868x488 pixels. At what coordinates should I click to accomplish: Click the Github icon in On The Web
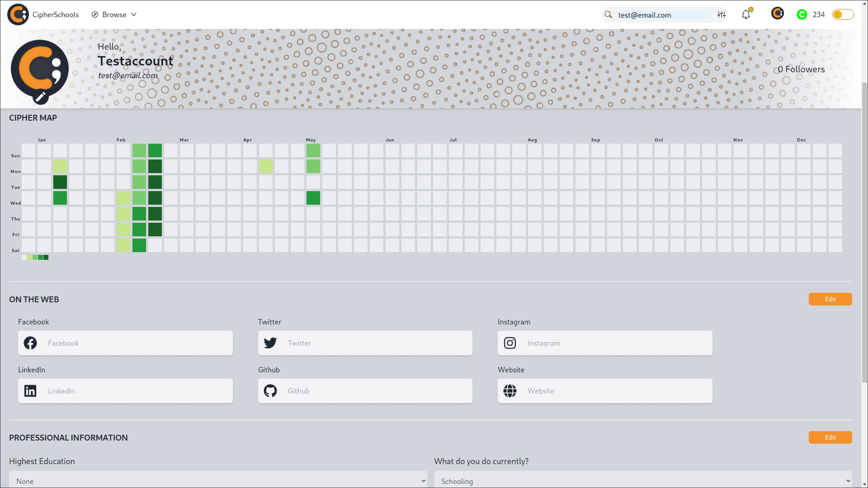click(270, 391)
